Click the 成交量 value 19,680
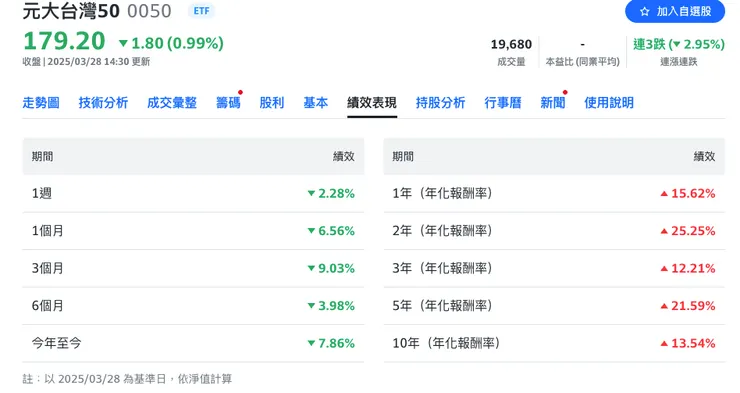The image size is (740, 393). point(511,44)
